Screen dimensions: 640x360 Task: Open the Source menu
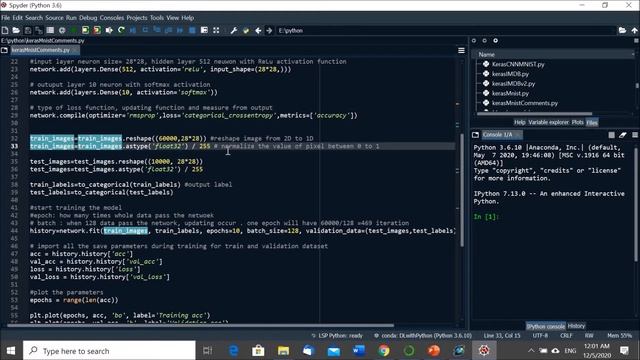54,18
